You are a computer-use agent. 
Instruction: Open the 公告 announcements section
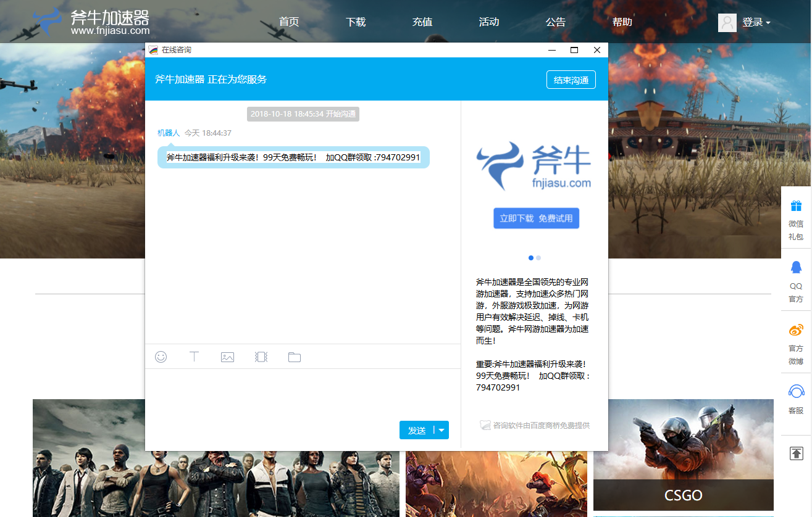[x=555, y=22]
